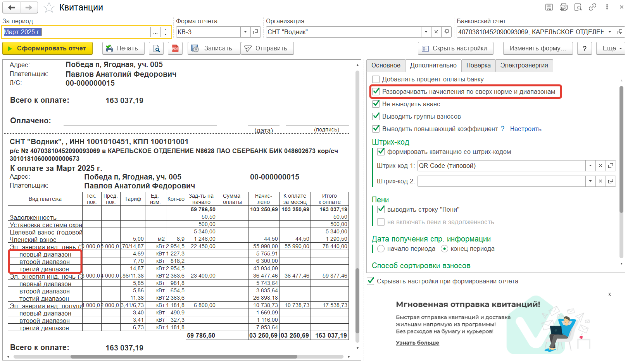Screen dimensions: 635x364
Task: Open the preview magnifier icon in title bar
Action: tap(578, 7)
